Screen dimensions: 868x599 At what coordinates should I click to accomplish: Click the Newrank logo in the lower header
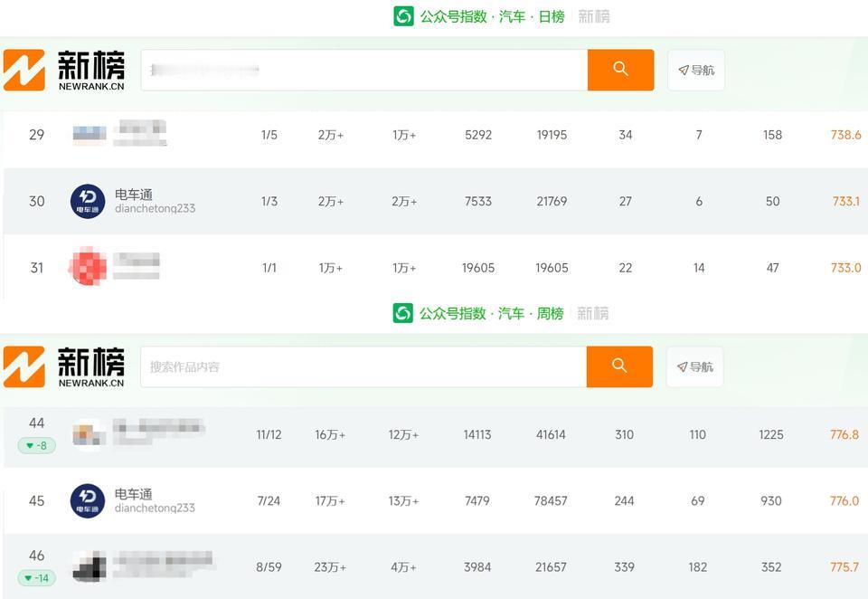pos(64,366)
